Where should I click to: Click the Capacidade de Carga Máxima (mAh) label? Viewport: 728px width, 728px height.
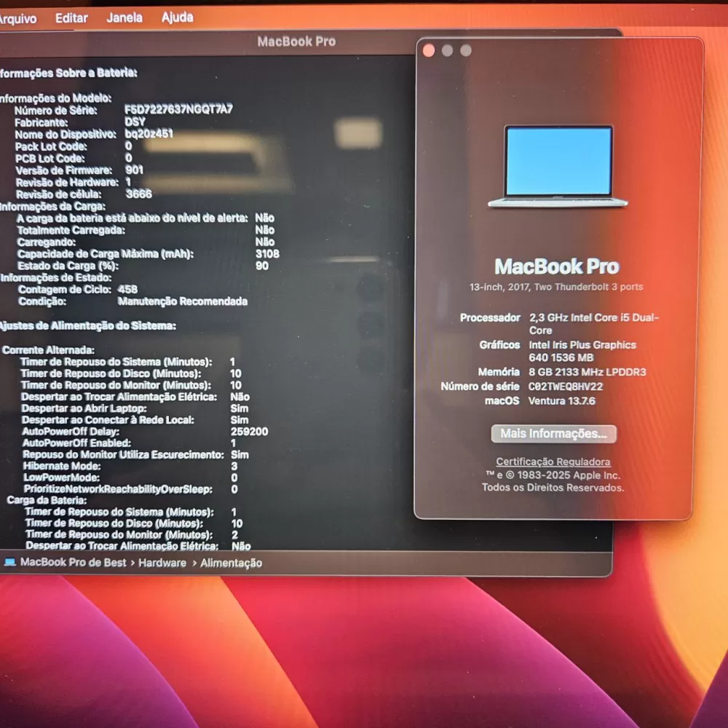click(x=106, y=254)
